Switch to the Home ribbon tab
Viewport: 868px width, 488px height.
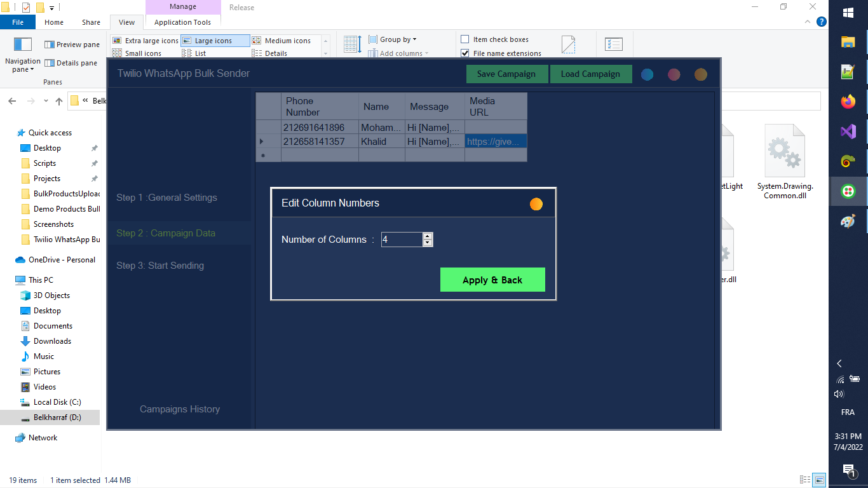pyautogui.click(x=54, y=22)
